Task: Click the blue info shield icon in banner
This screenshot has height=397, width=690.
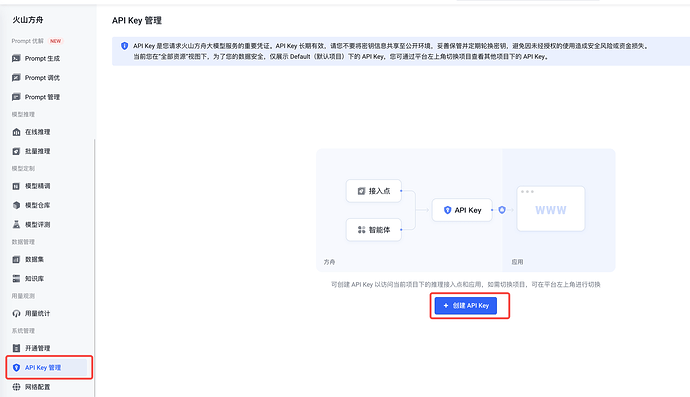Action: pyautogui.click(x=125, y=46)
